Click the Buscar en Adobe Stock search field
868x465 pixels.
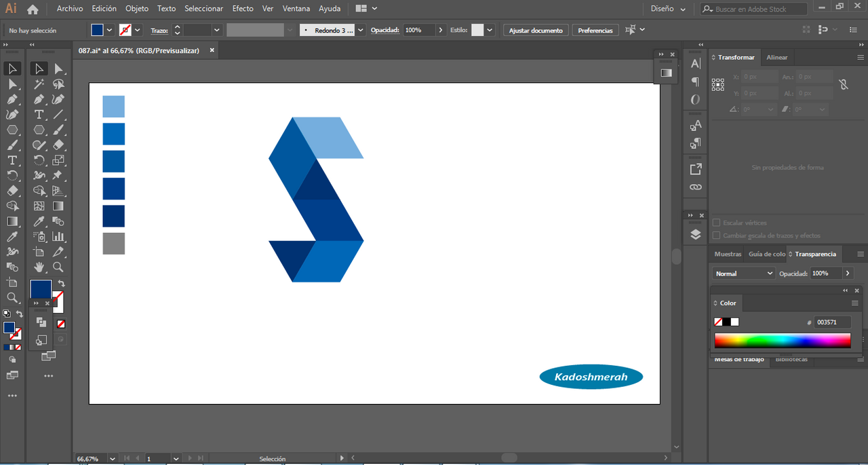click(753, 9)
